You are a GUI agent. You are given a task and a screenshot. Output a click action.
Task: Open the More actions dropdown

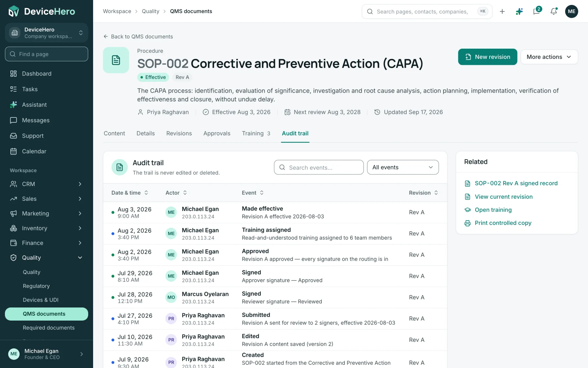549,57
